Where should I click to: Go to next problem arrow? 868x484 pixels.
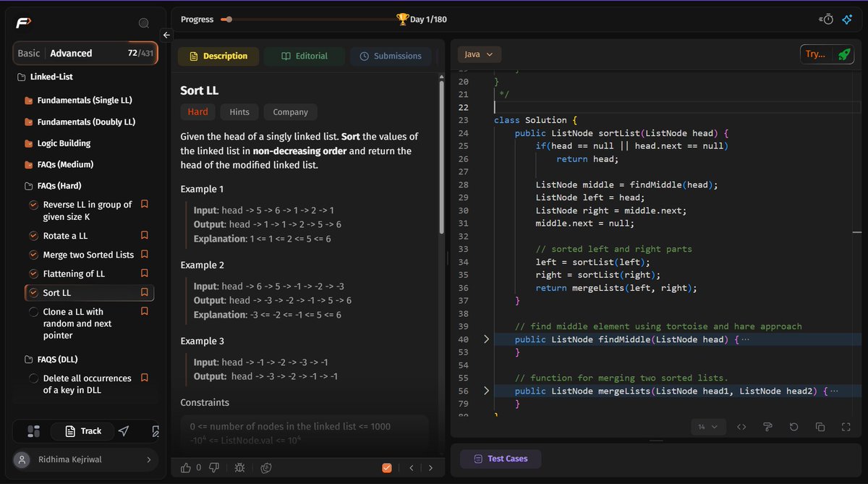(x=430, y=468)
